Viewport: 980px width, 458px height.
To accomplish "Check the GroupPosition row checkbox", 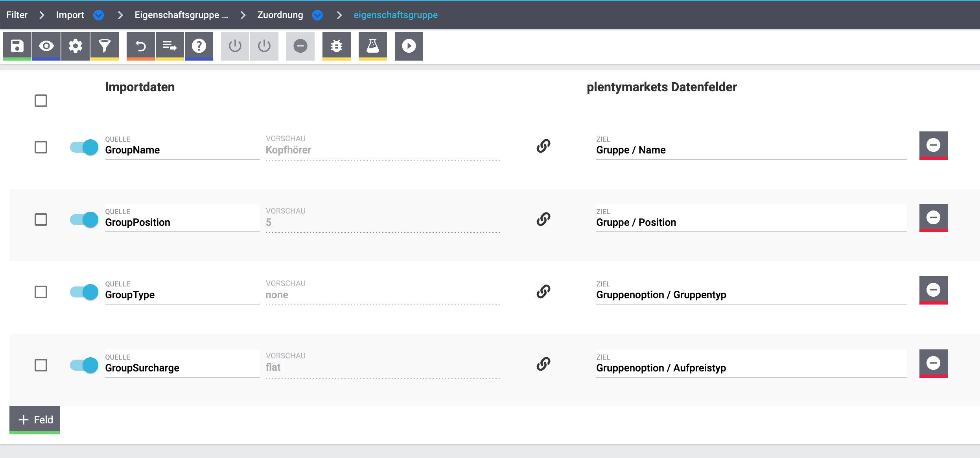I will pyautogui.click(x=41, y=220).
